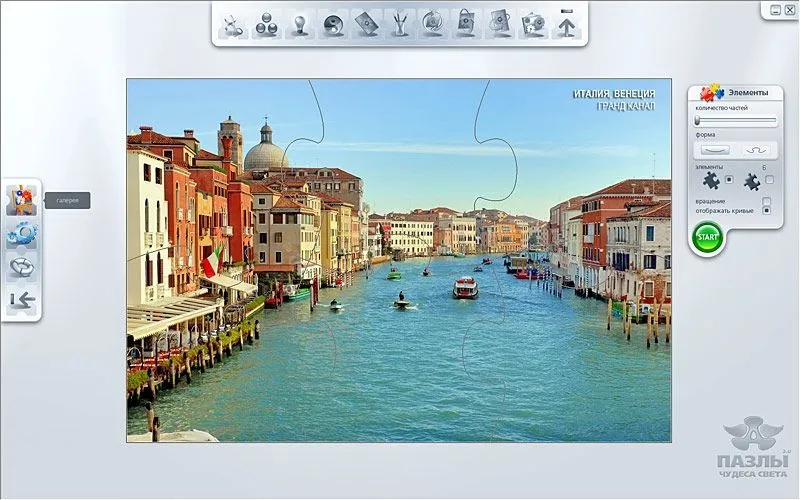Click the yin-yang toolbar icon

(x=333, y=23)
